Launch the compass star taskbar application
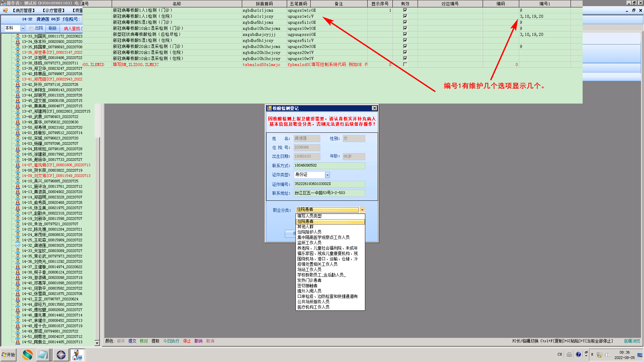This screenshot has height=362, width=644. tap(61, 355)
